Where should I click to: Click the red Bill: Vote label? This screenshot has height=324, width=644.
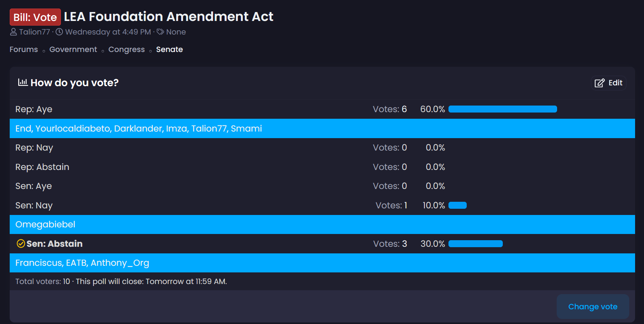(x=35, y=17)
